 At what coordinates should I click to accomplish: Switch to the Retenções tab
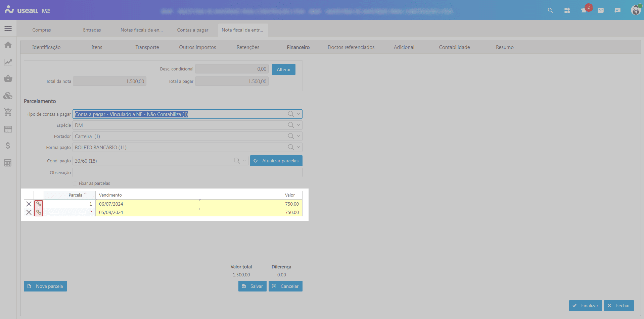(x=248, y=47)
